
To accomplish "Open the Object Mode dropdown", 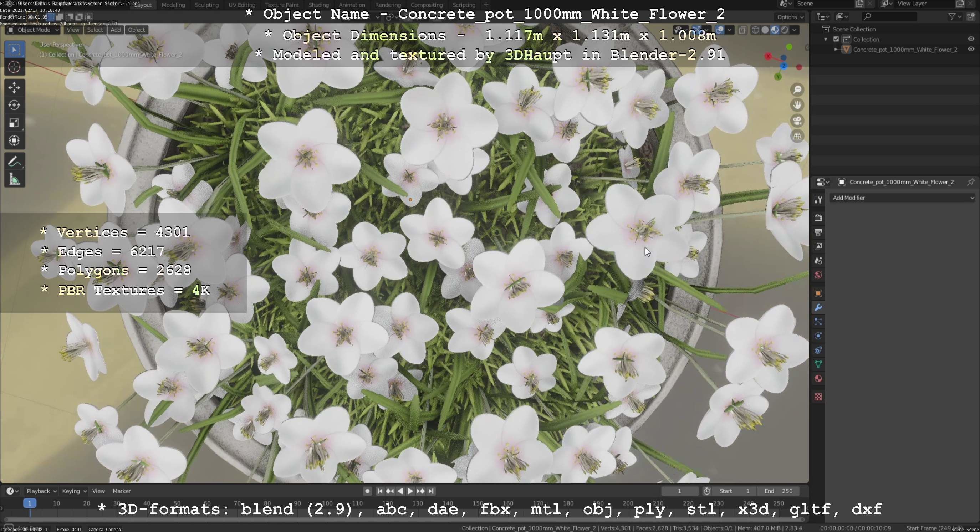I will click(33, 30).
